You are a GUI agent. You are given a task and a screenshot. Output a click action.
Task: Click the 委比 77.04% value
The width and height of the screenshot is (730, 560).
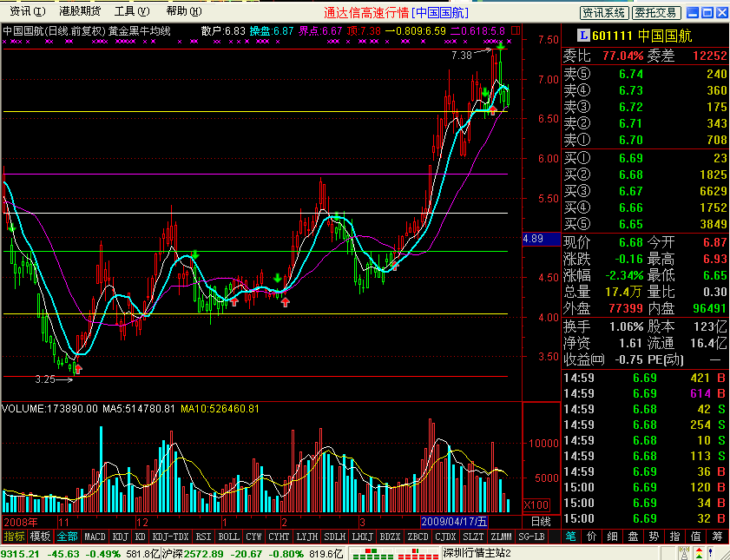pyautogui.click(x=623, y=56)
